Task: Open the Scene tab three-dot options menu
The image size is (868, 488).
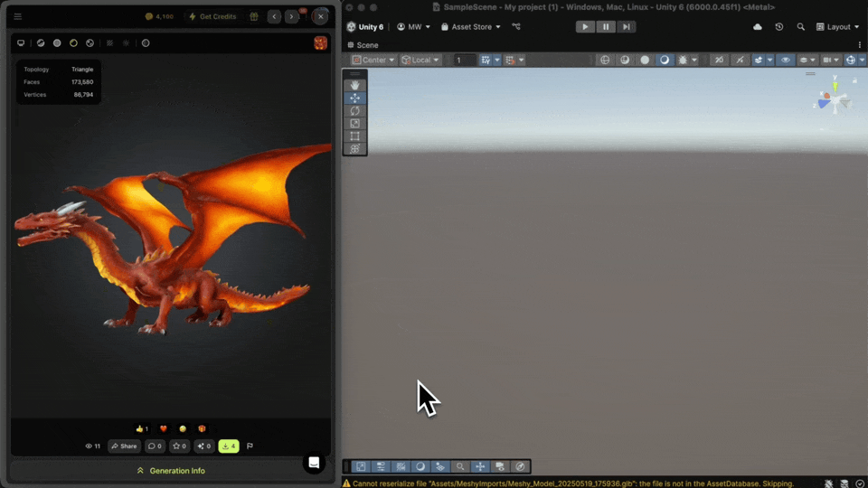Action: [x=860, y=45]
